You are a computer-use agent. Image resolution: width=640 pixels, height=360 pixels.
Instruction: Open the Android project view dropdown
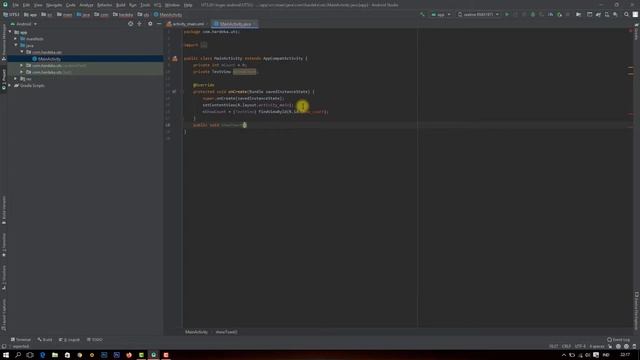click(24, 24)
